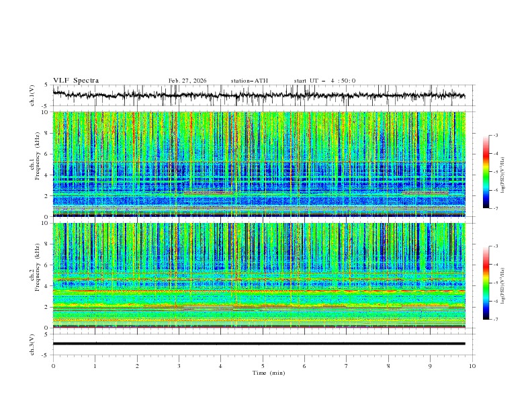This screenshot has width=532, height=411.
Task: Click ch.2 frequency tick label "4"
Action: click(48, 286)
